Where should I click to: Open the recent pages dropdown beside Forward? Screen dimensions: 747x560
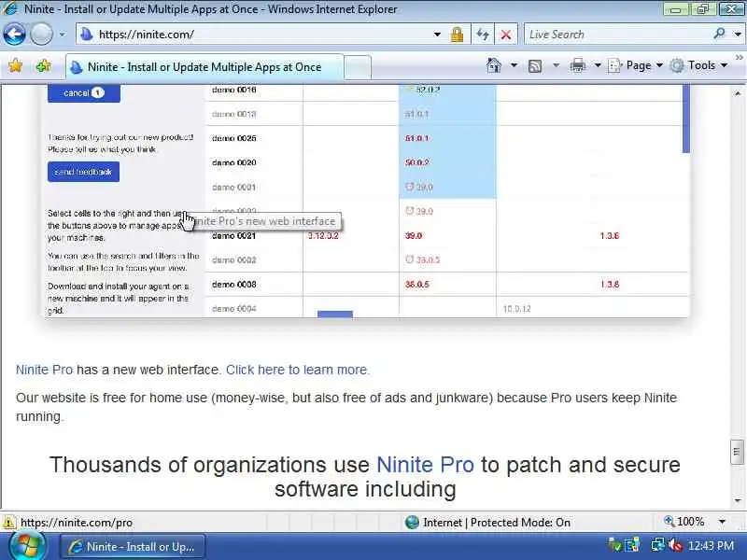62,35
